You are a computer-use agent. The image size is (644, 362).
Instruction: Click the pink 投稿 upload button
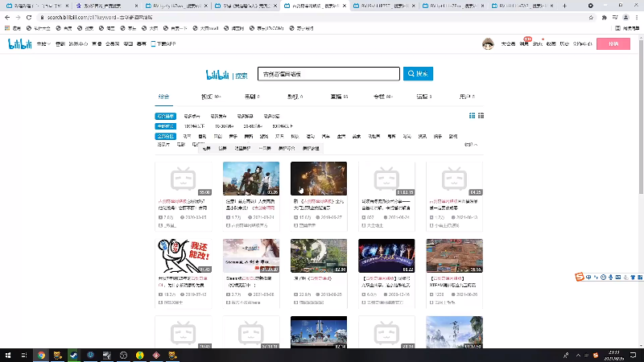[x=613, y=44]
